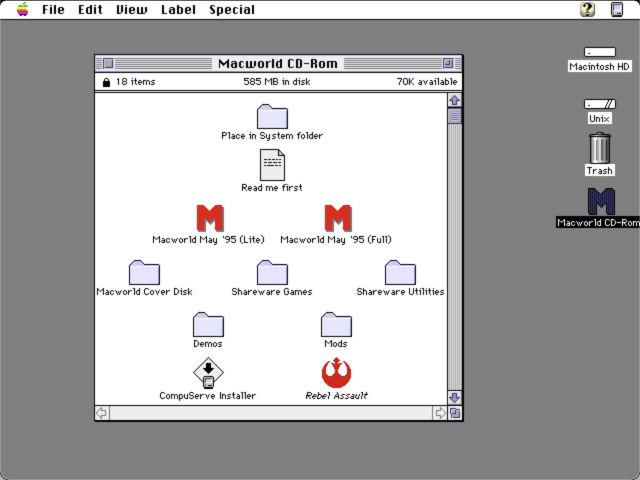
Task: Select the Read me first document icon
Action: coord(272,165)
